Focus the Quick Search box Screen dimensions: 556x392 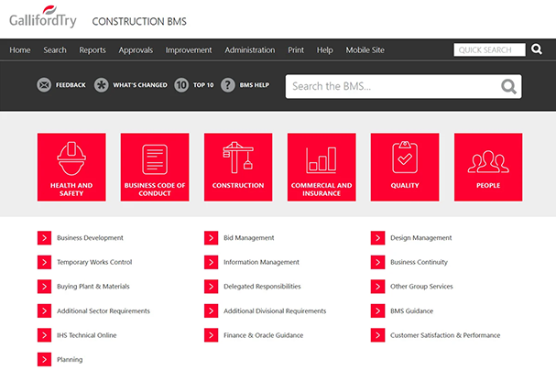pyautogui.click(x=489, y=50)
